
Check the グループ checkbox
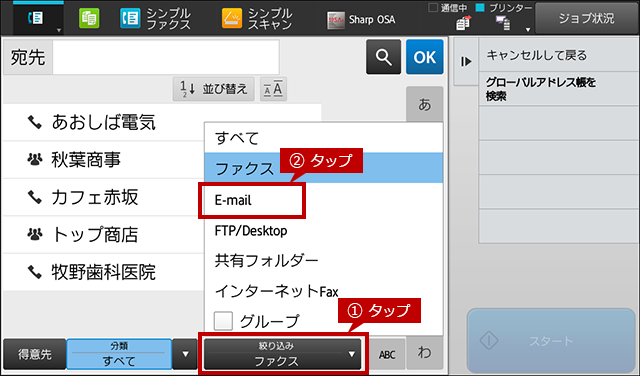(223, 321)
